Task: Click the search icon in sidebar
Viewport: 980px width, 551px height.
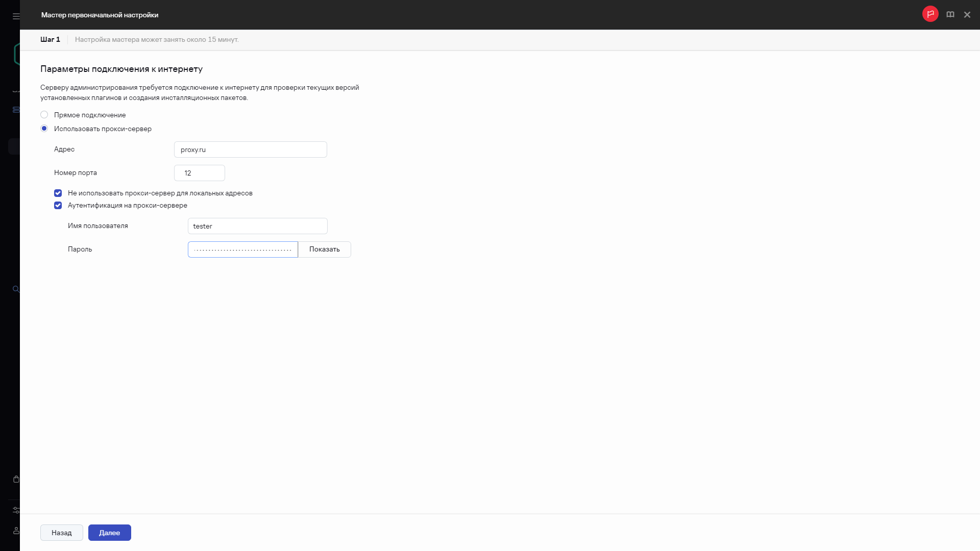Action: pyautogui.click(x=16, y=289)
